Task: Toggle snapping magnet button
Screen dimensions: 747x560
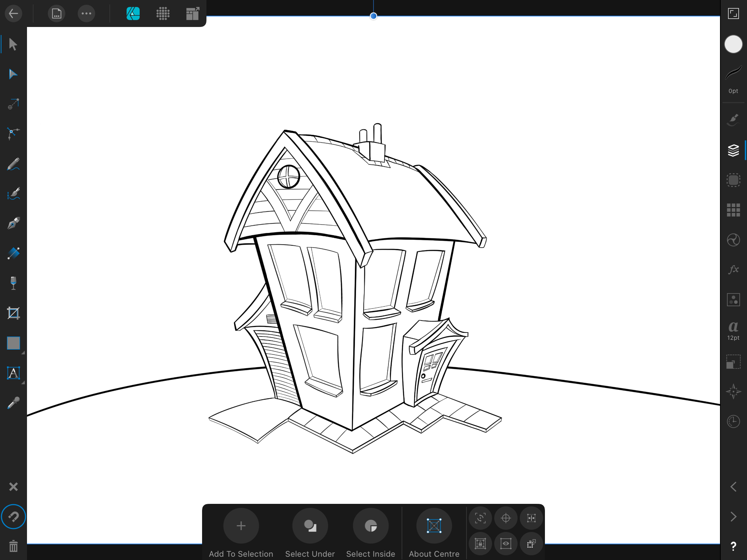Action: [x=13, y=517]
